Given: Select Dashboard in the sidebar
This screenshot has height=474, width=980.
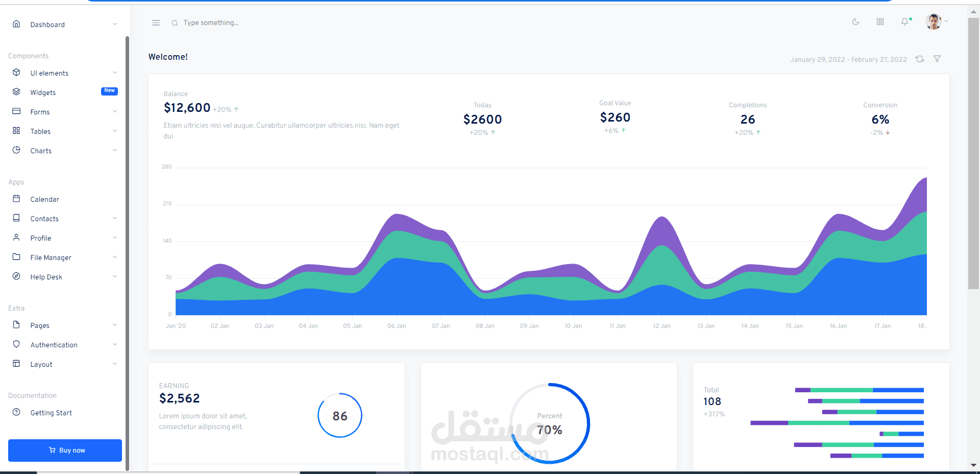Looking at the screenshot, I should 48,24.
